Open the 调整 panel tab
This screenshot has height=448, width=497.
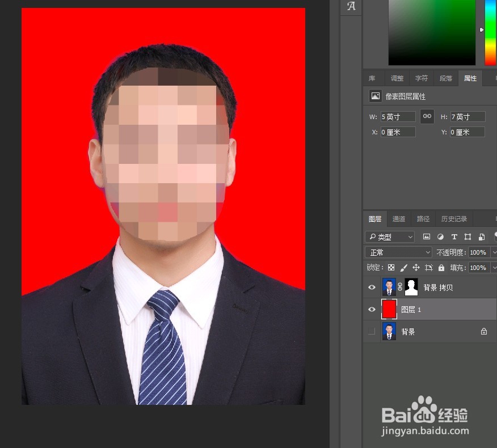tap(397, 78)
